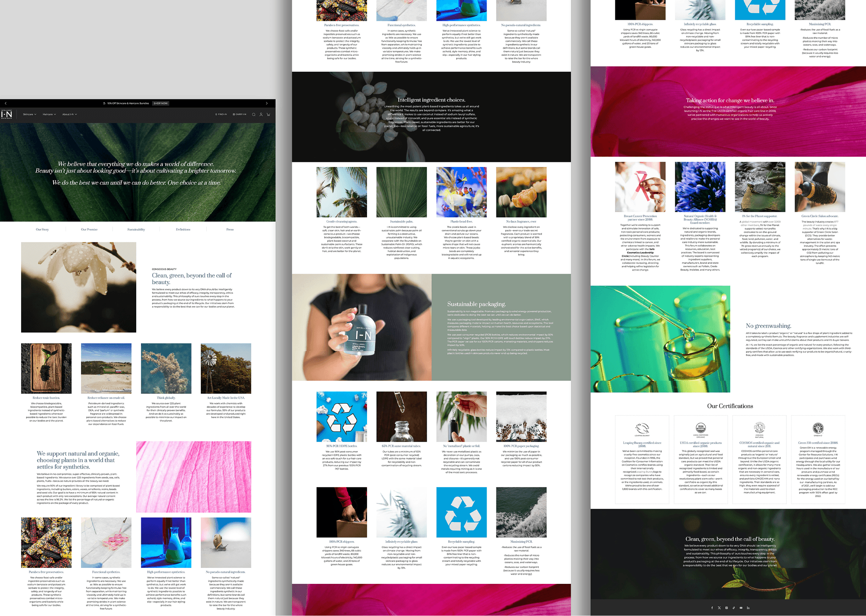Click the TikTok icon in the footer
The height and width of the screenshot is (616, 866).
pyautogui.click(x=734, y=608)
